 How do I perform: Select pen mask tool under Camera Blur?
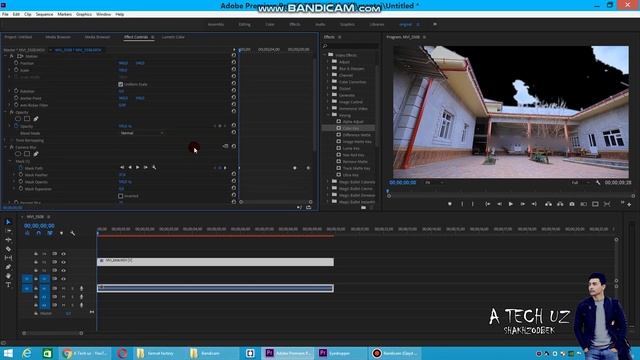[x=36, y=154]
